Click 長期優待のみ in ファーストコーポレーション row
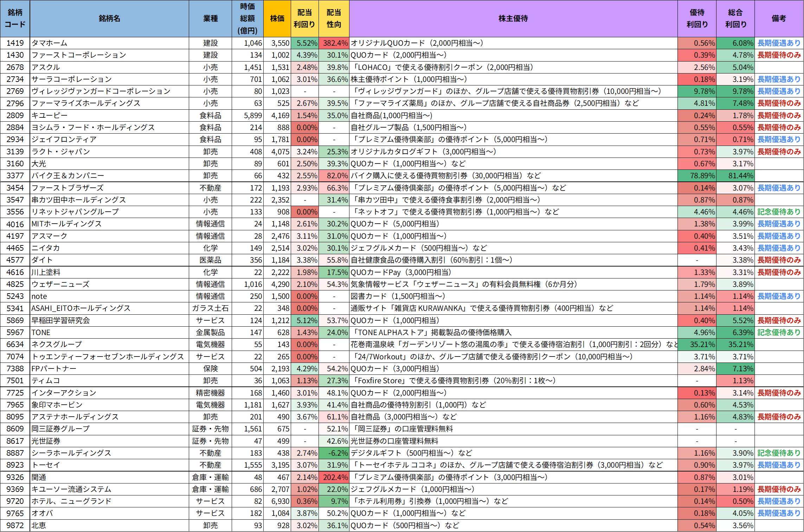Image resolution: width=804 pixels, height=532 pixels. [779, 55]
